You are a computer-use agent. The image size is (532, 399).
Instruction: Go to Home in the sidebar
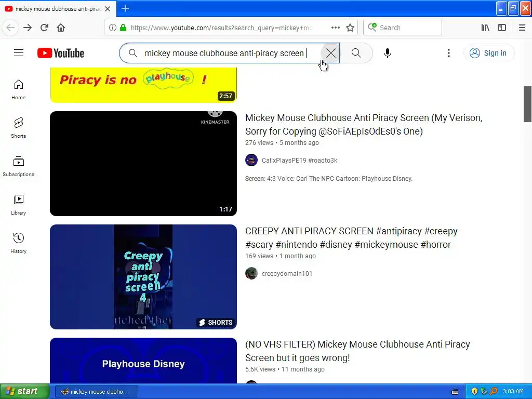click(18, 89)
